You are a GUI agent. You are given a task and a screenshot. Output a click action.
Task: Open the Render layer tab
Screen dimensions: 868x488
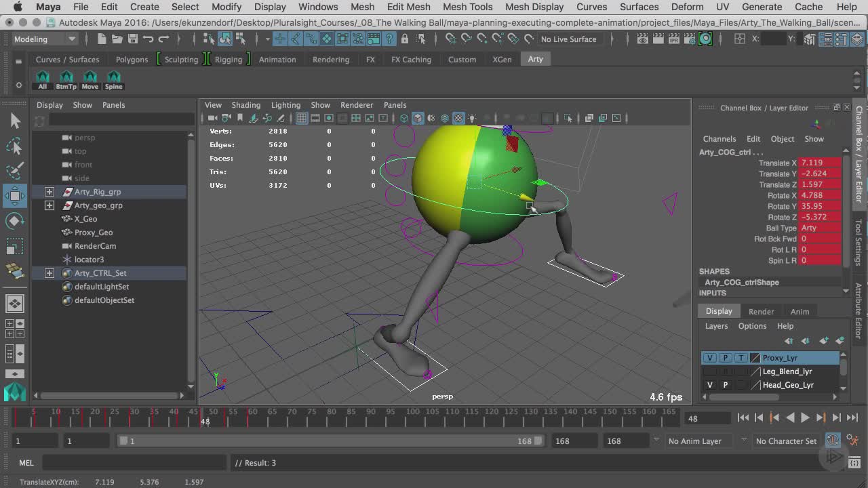click(x=761, y=312)
